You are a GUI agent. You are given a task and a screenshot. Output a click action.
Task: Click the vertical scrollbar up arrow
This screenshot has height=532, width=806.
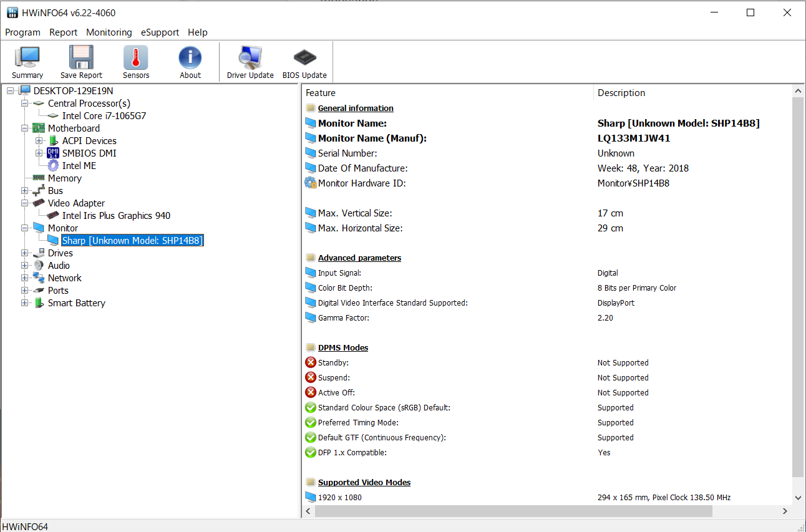pyautogui.click(x=799, y=92)
